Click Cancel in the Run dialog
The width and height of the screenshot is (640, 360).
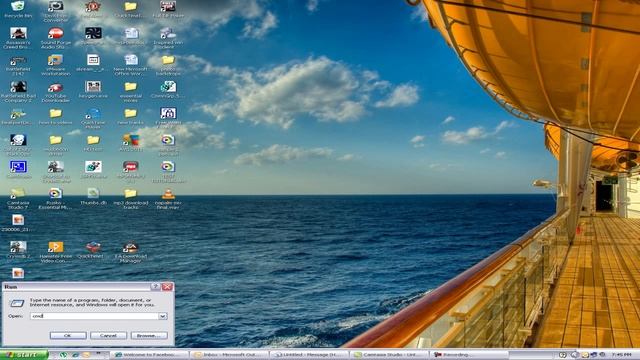(108, 336)
